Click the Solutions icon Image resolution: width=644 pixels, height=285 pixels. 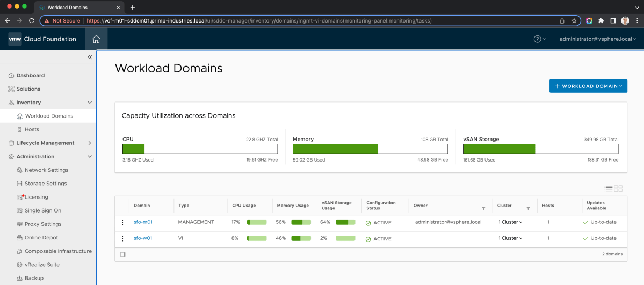click(11, 89)
